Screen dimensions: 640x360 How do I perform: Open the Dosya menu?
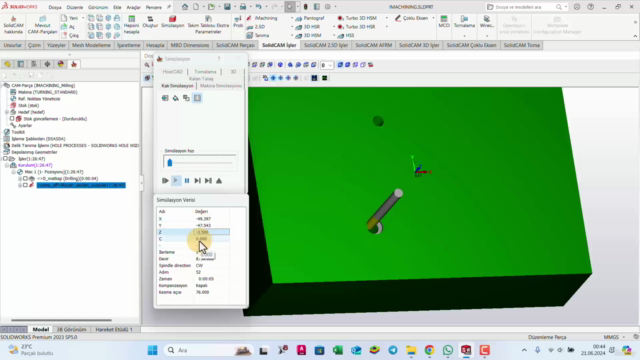(55, 7)
